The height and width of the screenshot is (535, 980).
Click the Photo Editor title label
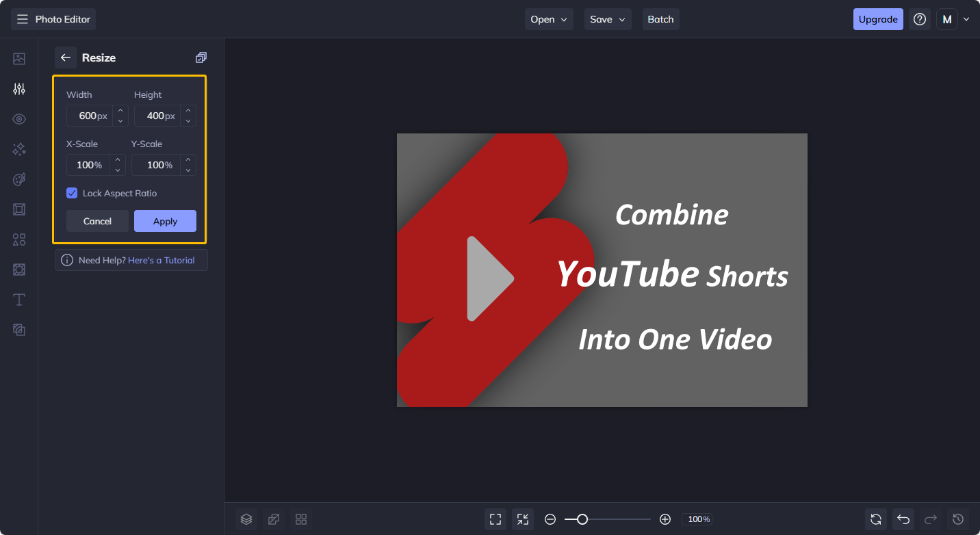tap(63, 19)
